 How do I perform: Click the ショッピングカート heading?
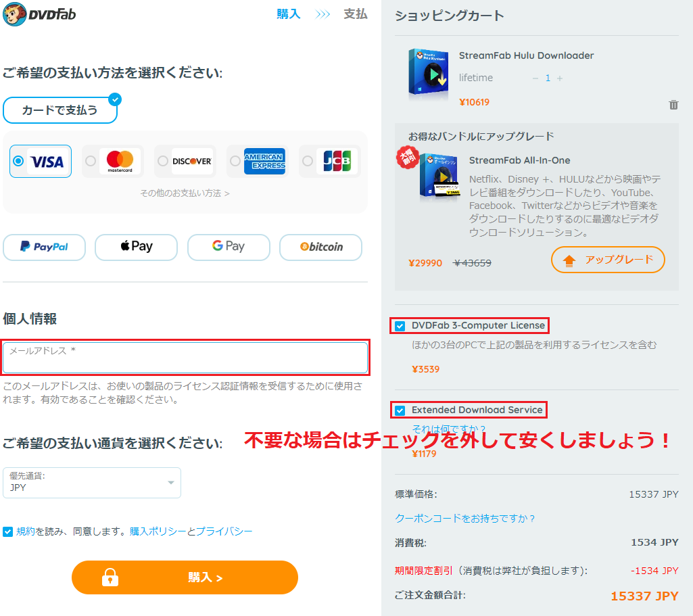coord(450,16)
